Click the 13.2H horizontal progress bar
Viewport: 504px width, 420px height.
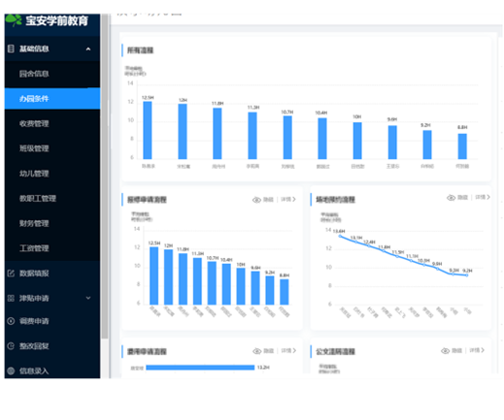pyautogui.click(x=200, y=368)
